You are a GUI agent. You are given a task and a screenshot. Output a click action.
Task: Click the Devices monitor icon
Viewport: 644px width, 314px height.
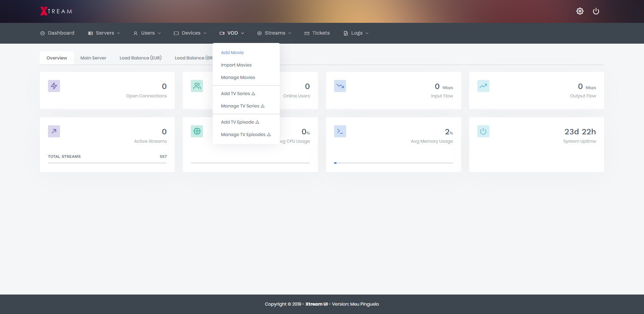(176, 33)
